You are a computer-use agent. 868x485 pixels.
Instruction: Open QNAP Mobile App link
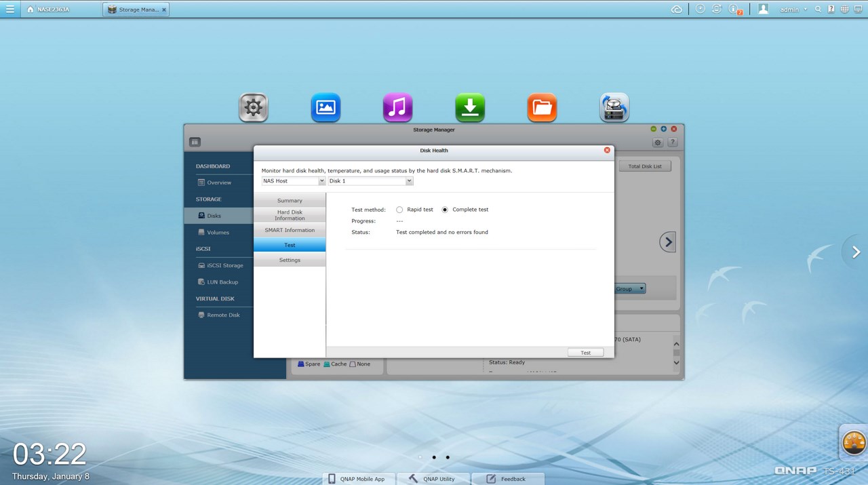[x=359, y=478]
